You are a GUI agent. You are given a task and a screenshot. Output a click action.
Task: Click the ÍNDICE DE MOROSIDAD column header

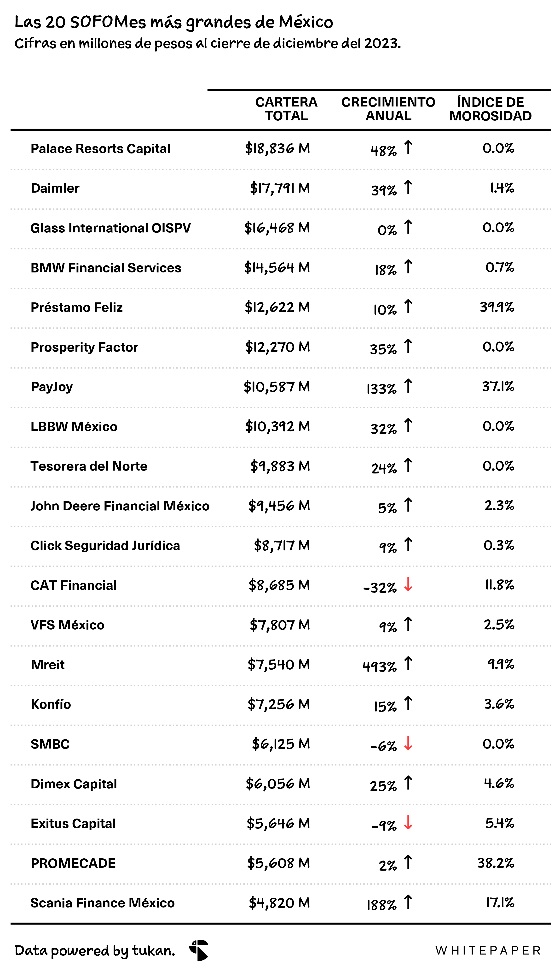pos(490,109)
